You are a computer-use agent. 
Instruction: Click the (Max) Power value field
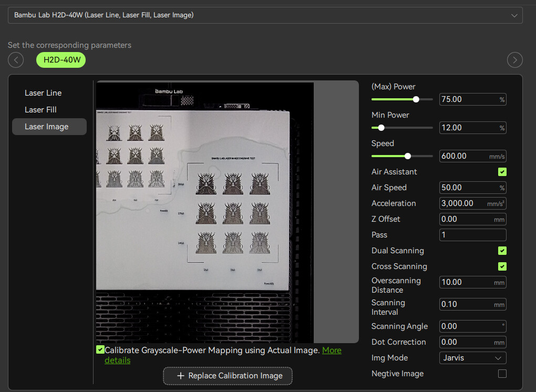pos(472,99)
